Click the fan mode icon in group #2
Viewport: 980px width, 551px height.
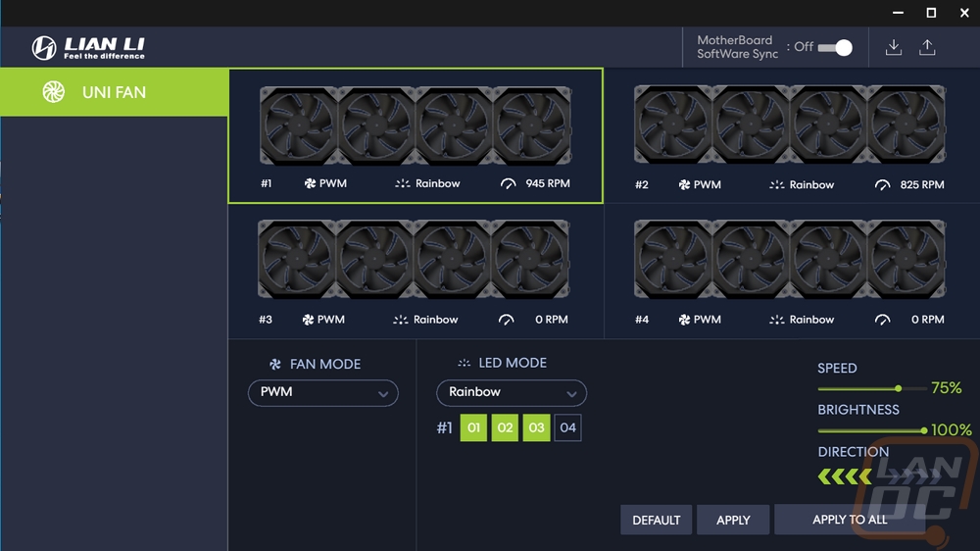684,184
